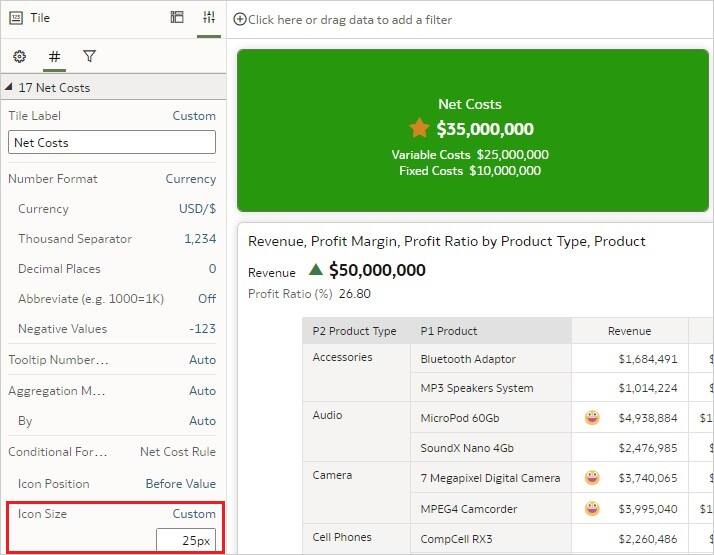Click the Tile visualization type icon
Screen dimensions: 714x555
[x=15, y=18]
